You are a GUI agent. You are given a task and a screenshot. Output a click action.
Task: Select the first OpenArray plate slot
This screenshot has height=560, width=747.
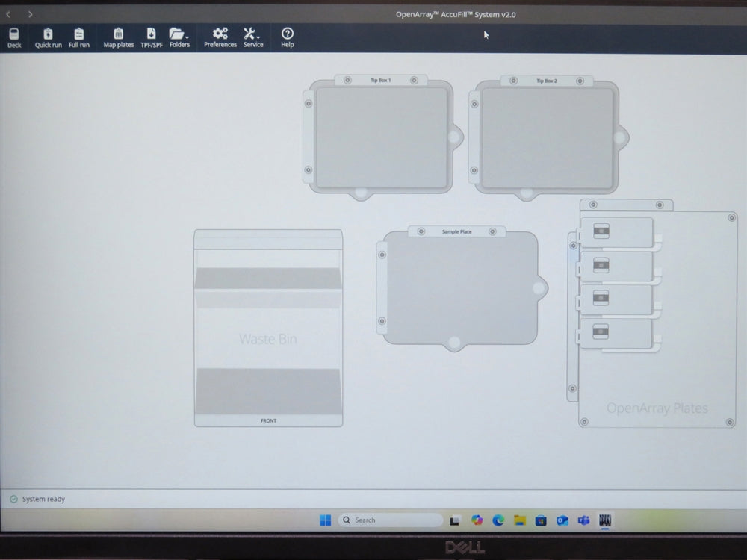(x=617, y=232)
